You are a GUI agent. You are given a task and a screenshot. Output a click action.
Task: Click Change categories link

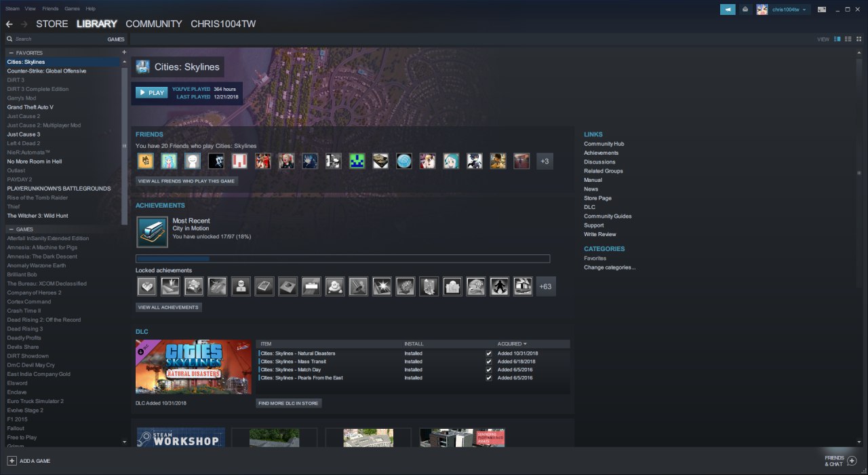click(610, 267)
